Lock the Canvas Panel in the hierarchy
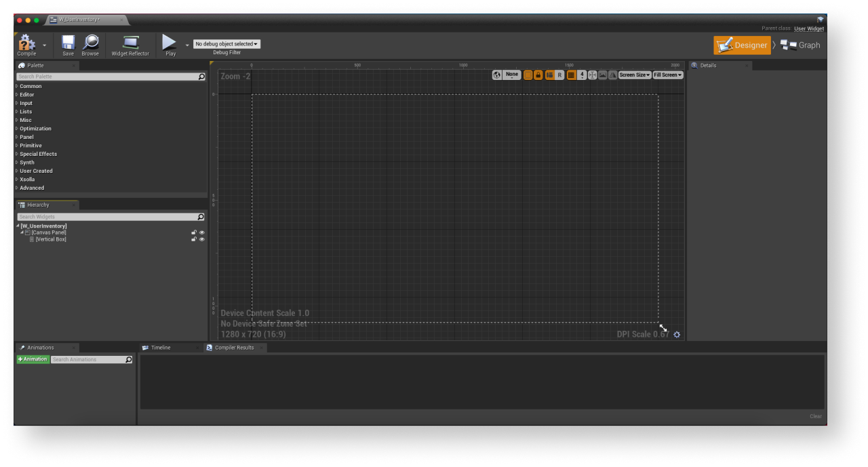Viewport: 868px width, 467px height. click(x=194, y=232)
